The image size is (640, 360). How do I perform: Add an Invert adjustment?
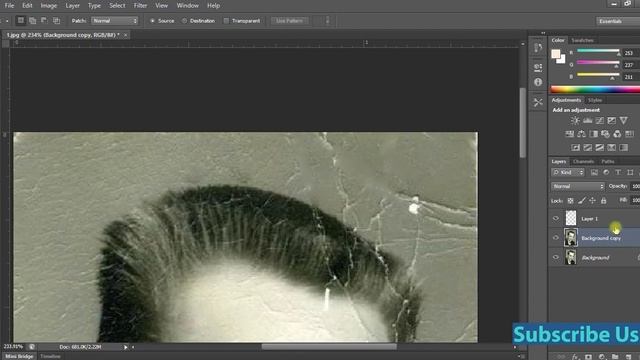(576, 147)
